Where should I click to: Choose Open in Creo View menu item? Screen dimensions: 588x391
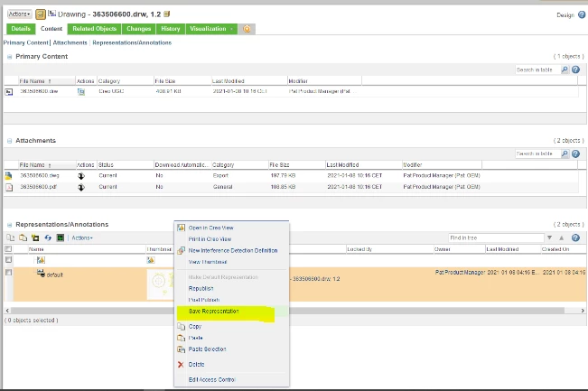point(210,228)
